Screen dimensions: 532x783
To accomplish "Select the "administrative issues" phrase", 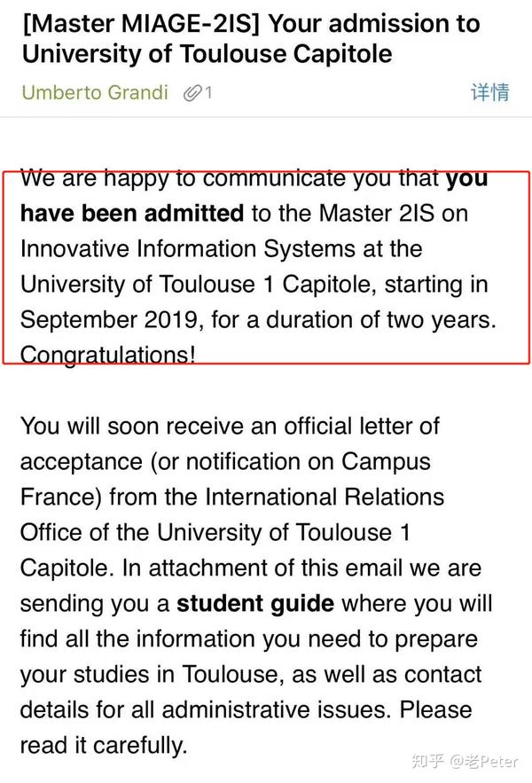I will [275, 709].
